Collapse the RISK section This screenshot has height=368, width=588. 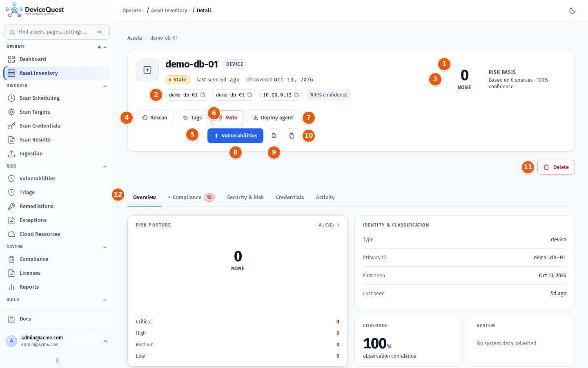(105, 167)
